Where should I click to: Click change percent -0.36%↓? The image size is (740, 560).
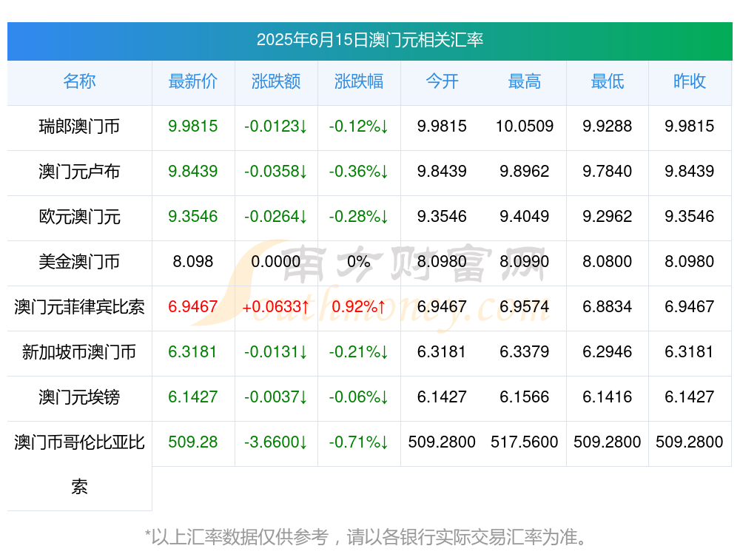pyautogui.click(x=359, y=171)
